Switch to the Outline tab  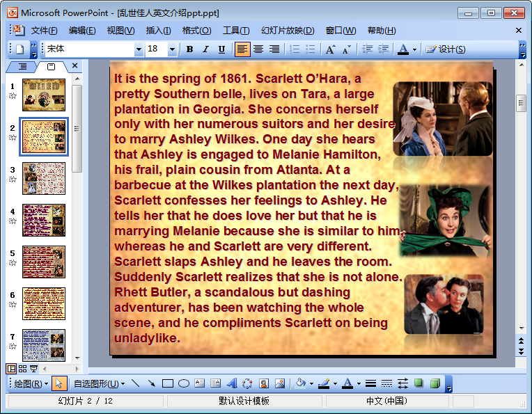point(22,67)
